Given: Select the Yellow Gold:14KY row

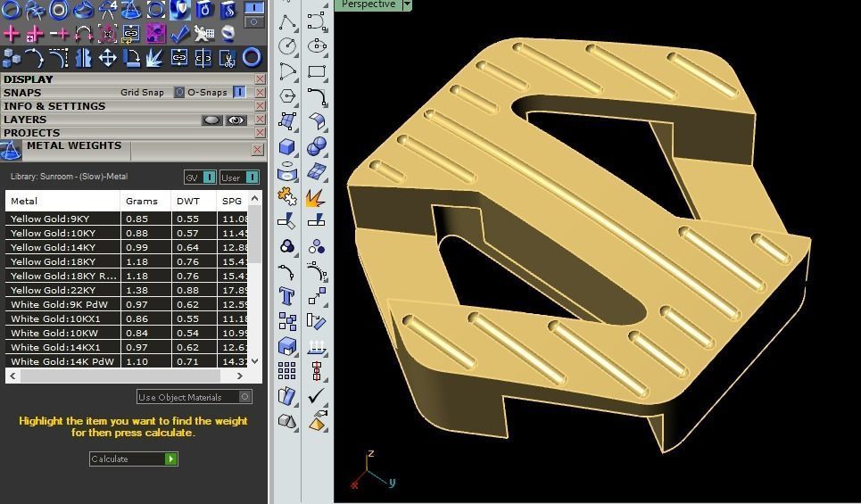Looking at the screenshot, I should (x=127, y=247).
